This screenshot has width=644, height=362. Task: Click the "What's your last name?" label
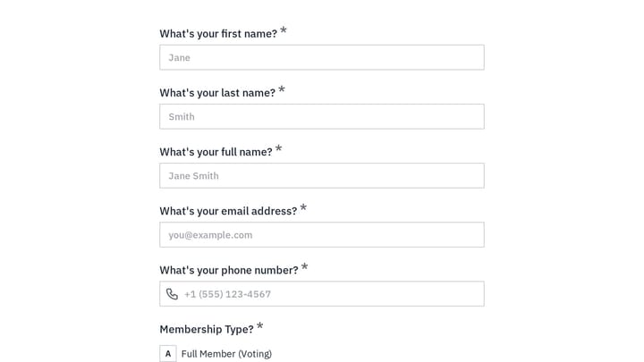pos(217,93)
